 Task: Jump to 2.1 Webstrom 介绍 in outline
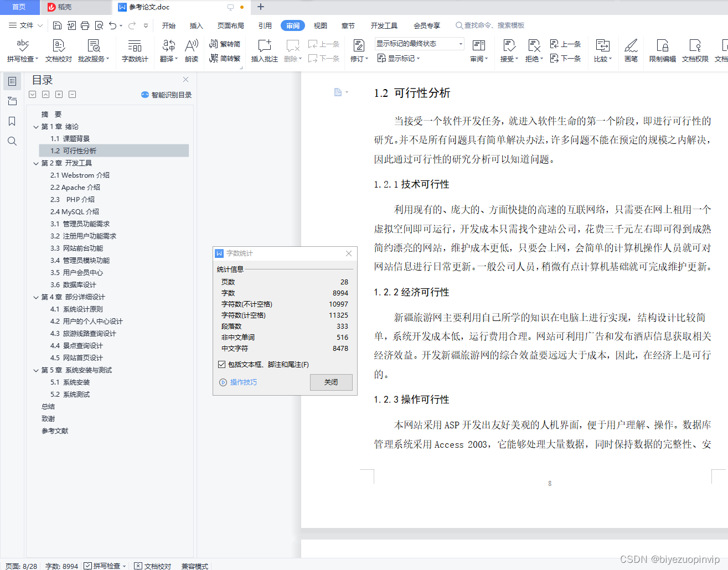coord(80,175)
